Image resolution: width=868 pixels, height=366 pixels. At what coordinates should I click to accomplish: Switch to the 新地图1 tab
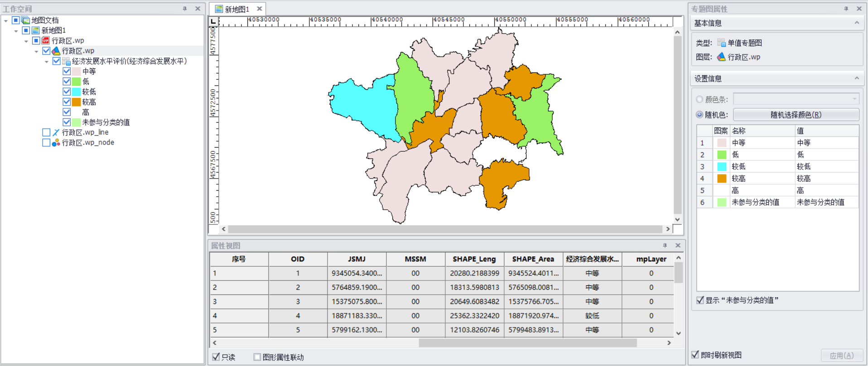(237, 9)
